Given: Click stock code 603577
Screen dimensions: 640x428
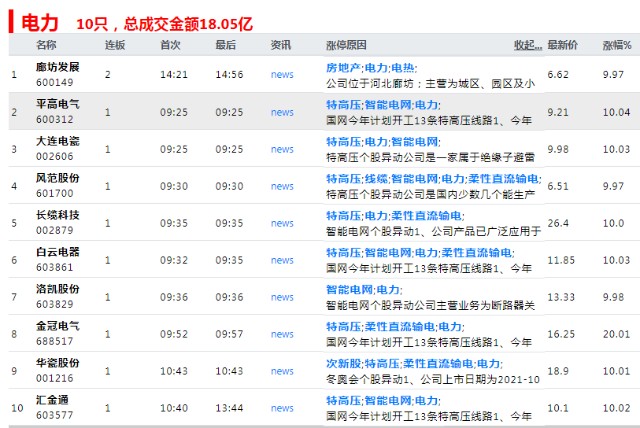Looking at the screenshot, I should 55,415.
